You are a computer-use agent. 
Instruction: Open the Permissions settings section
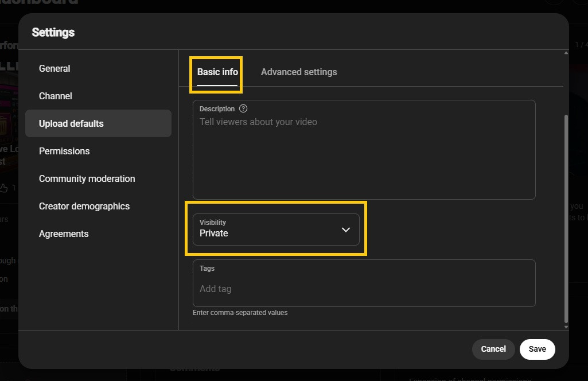click(x=98, y=151)
